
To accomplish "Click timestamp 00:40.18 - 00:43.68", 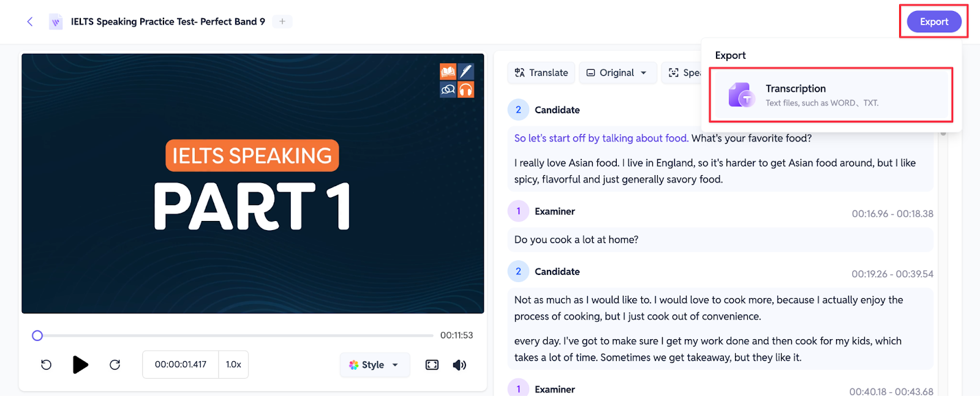I will pyautogui.click(x=891, y=391).
